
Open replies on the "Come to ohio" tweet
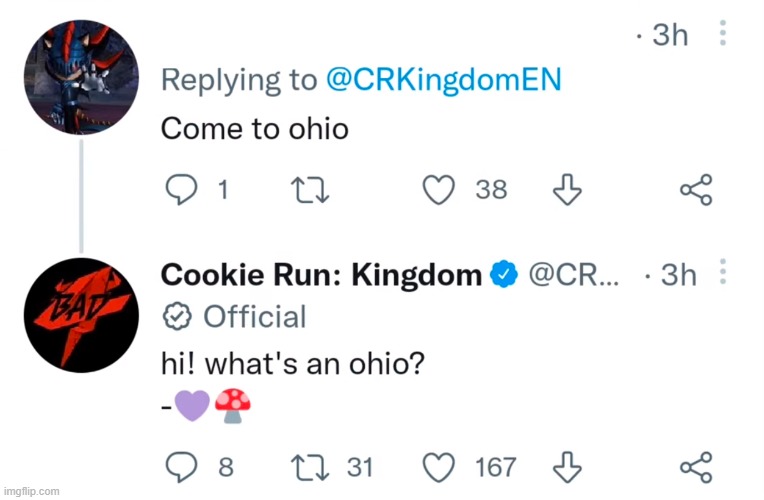(181, 190)
